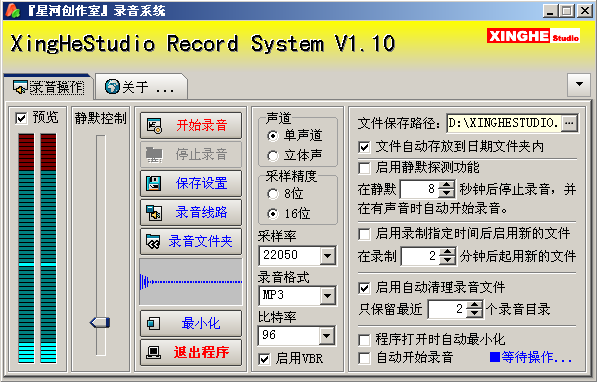Click the browse button next to file path

pos(569,123)
